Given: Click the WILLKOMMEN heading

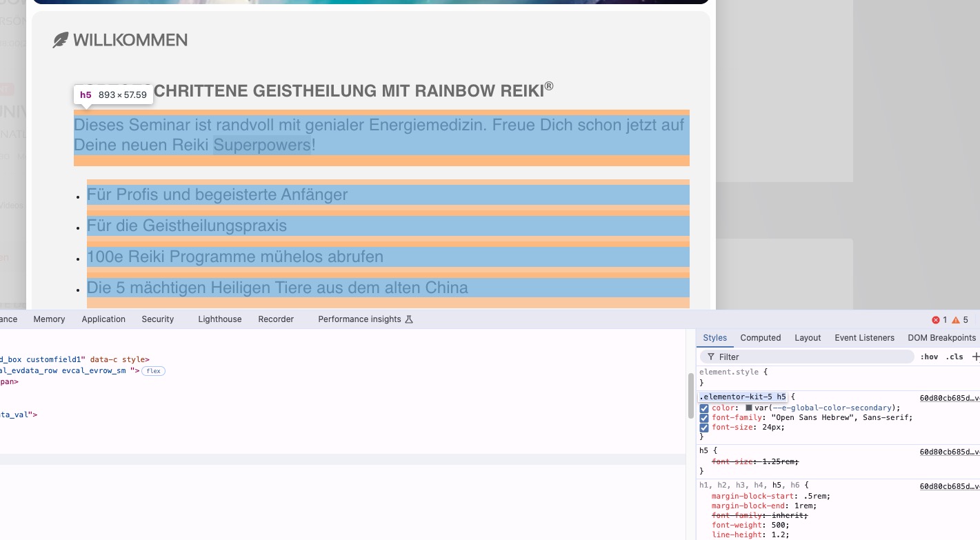Looking at the screenshot, I should [130, 41].
